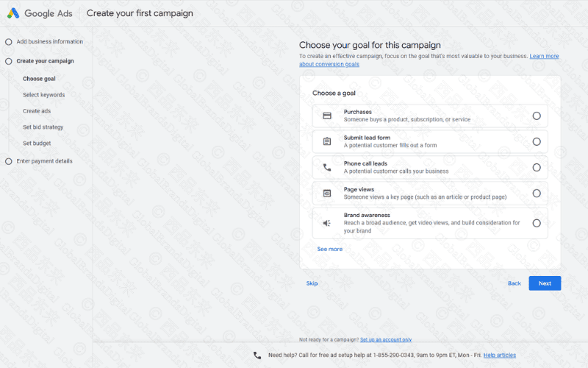This screenshot has height=368, width=588.
Task: Select the Purchases radio button
Action: 537,116
